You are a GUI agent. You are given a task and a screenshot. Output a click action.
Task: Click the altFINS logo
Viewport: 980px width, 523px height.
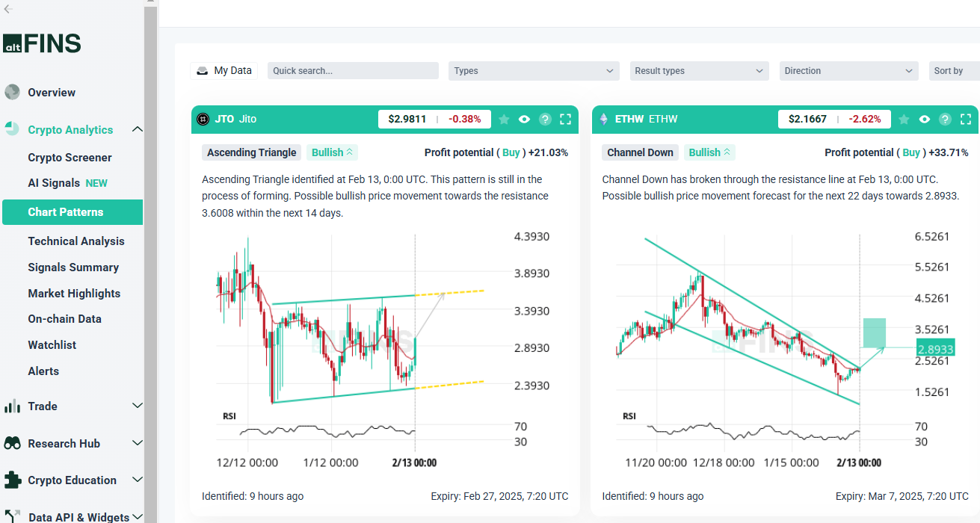pos(42,43)
